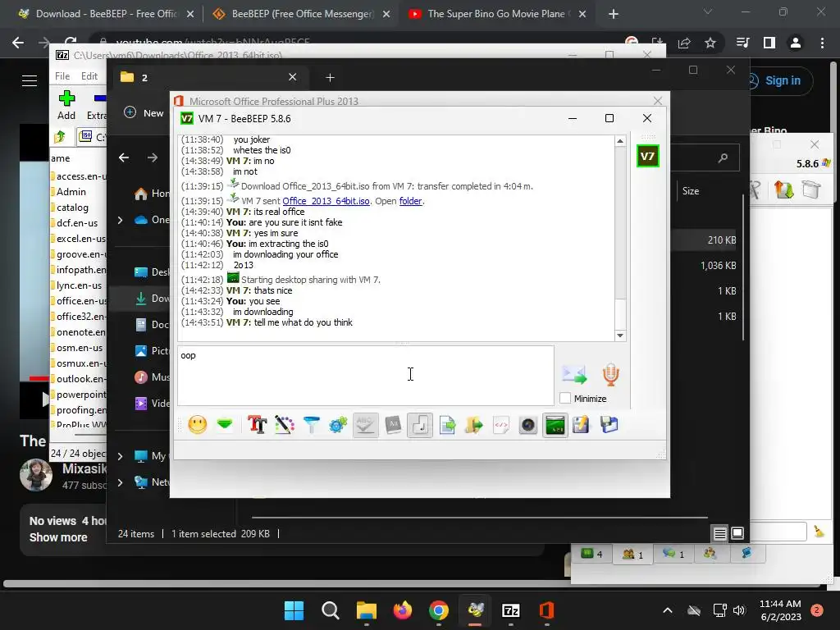Viewport: 840px width, 630px height.
Task: Open Chrome three-dot menu
Action: (822, 43)
